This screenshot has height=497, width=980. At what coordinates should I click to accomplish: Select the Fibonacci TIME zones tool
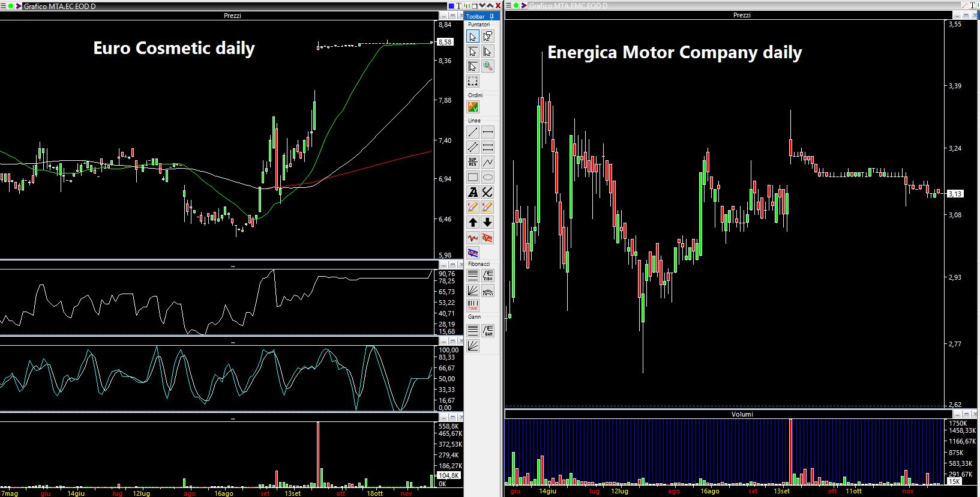[473, 305]
